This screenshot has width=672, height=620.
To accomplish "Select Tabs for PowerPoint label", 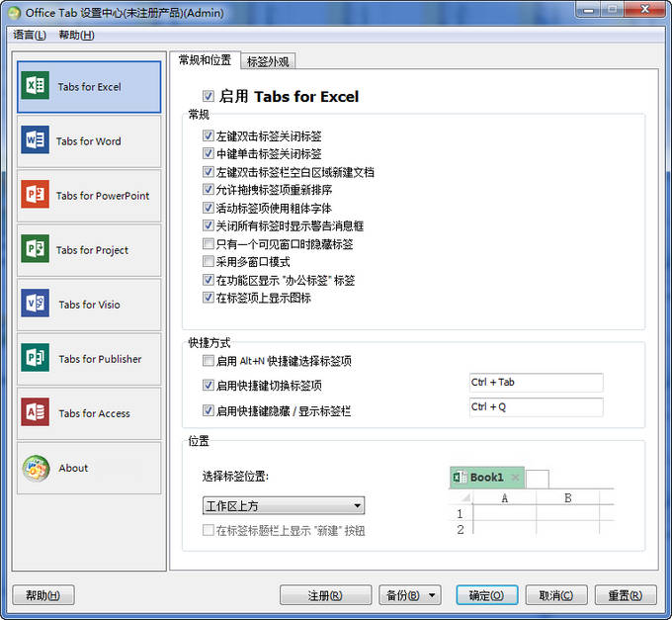I will (x=103, y=196).
